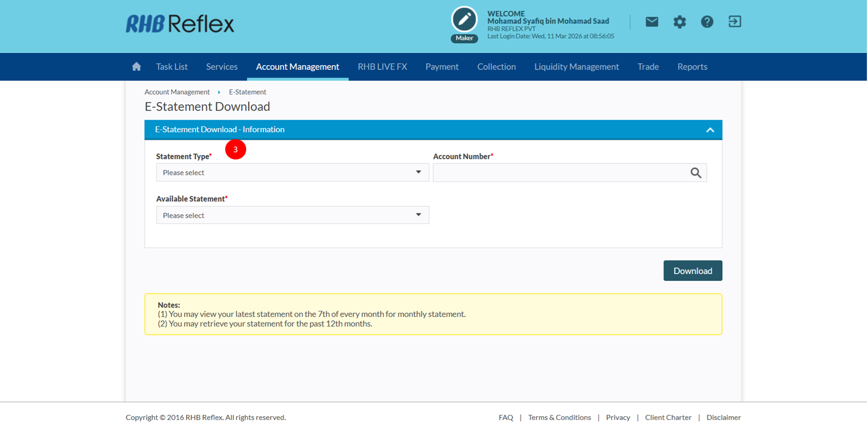
Task: Open the mail inbox envelope icon
Action: click(651, 22)
